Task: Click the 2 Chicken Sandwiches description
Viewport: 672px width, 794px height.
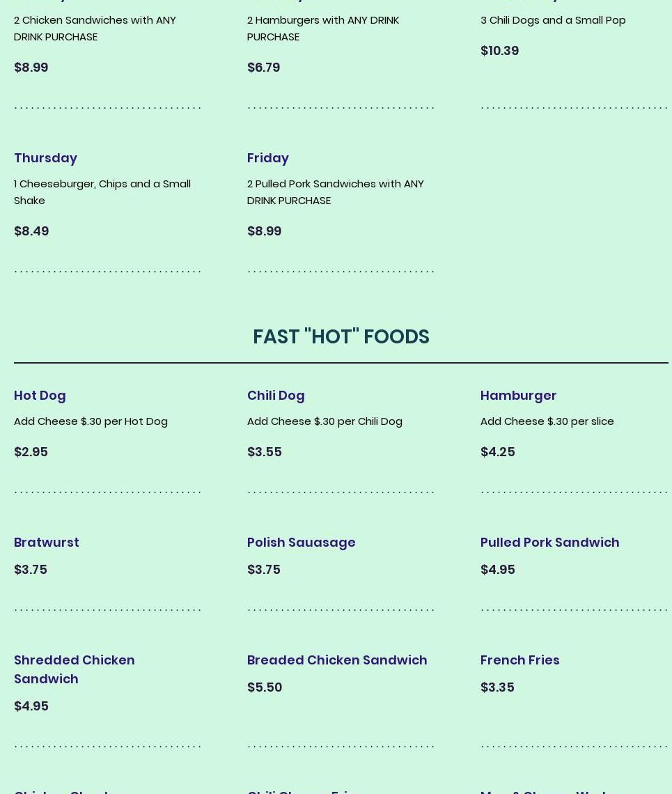Action: pyautogui.click(x=95, y=29)
